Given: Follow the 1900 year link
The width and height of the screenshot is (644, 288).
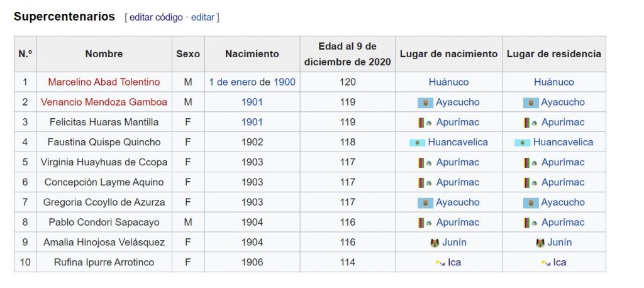Looking at the screenshot, I should tap(285, 82).
